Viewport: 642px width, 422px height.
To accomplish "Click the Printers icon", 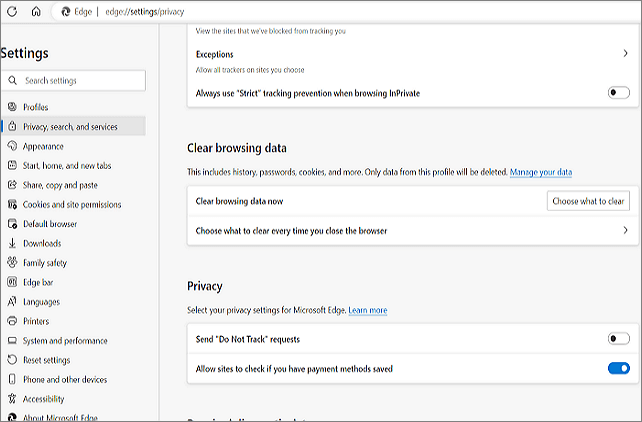I will click(12, 320).
